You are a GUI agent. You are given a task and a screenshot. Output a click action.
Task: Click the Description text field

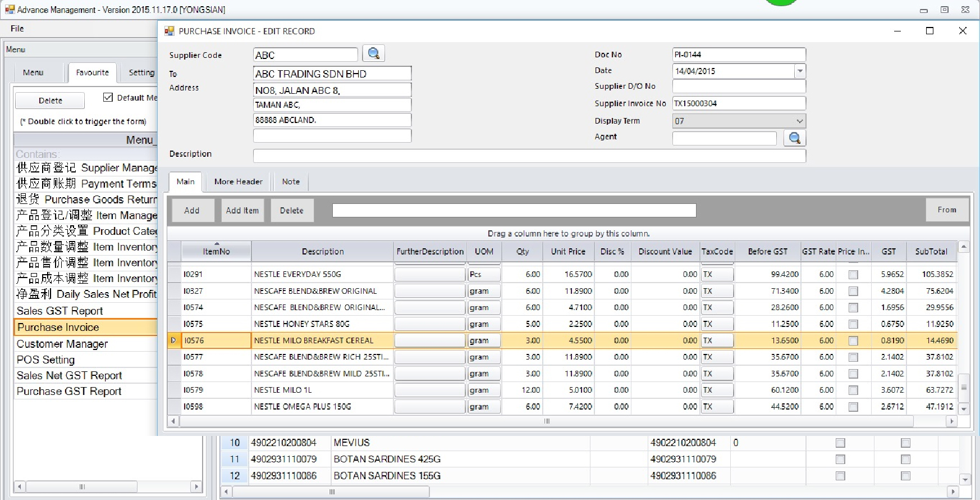(x=529, y=156)
